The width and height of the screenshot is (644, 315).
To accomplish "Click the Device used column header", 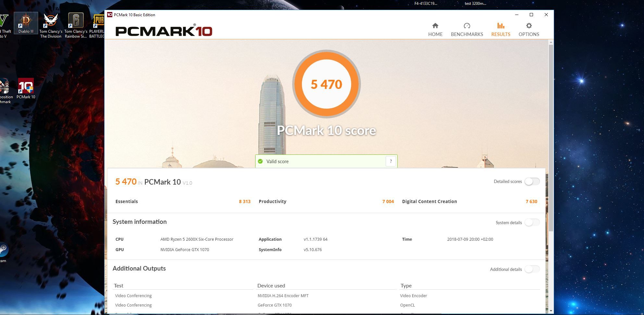I will (x=271, y=286).
